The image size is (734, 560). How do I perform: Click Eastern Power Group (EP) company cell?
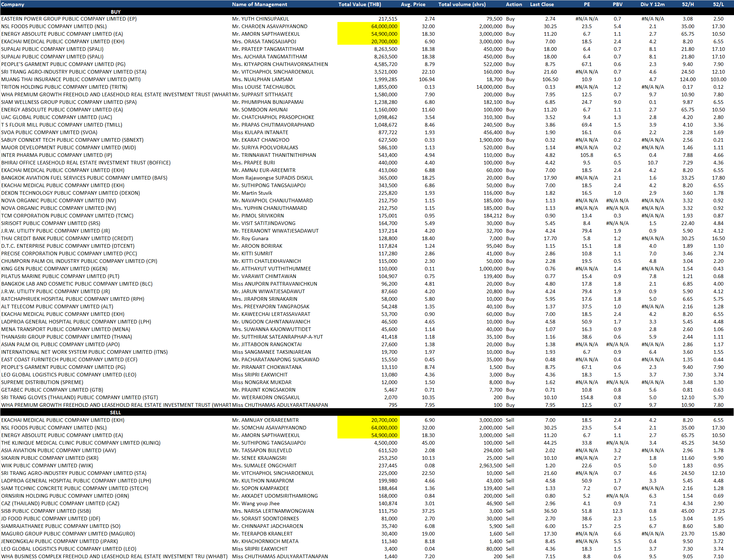69,19
